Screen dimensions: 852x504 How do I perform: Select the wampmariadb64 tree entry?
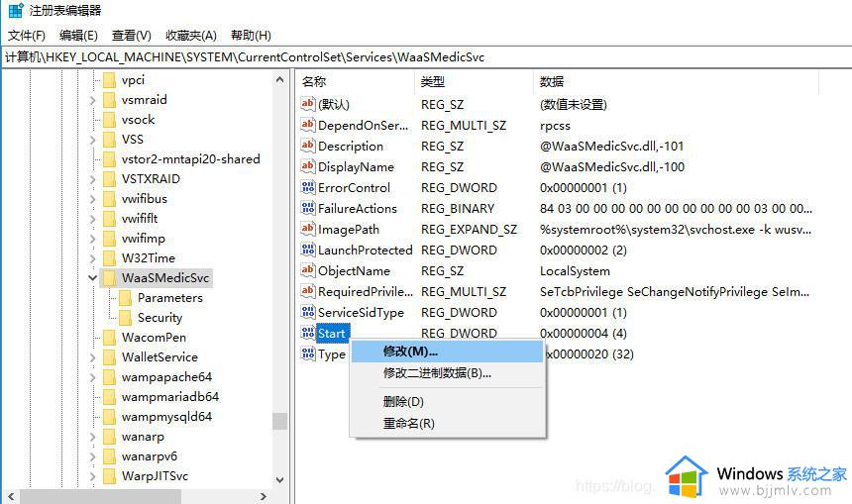click(x=170, y=397)
